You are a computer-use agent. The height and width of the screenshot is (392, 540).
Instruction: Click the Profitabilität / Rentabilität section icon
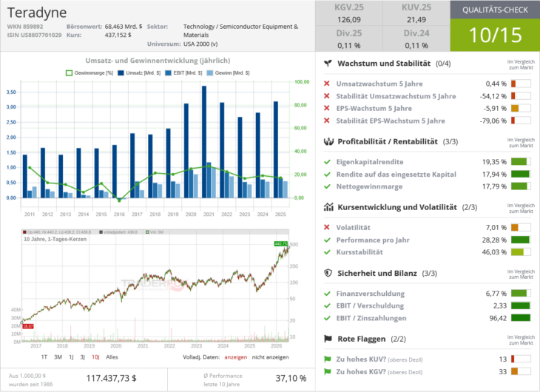pyautogui.click(x=328, y=141)
